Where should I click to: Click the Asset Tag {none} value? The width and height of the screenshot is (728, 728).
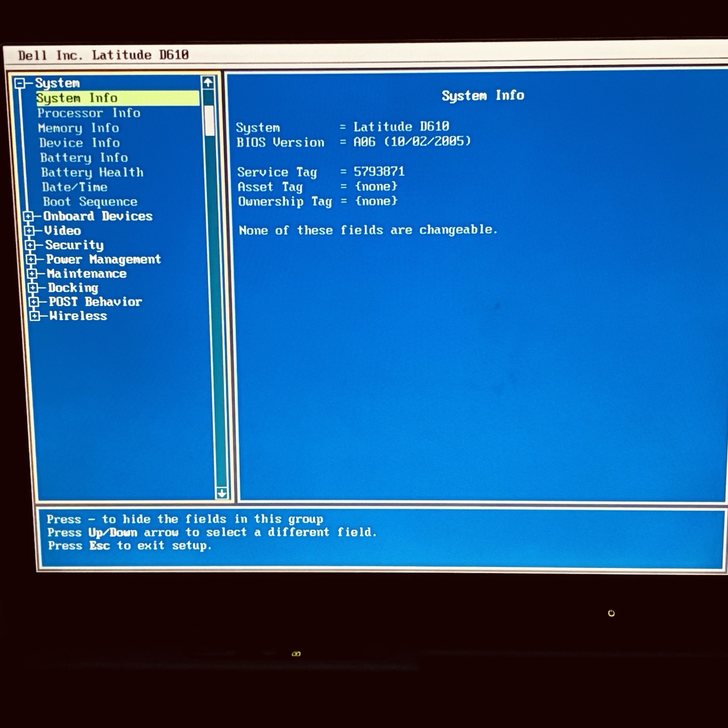pyautogui.click(x=376, y=186)
